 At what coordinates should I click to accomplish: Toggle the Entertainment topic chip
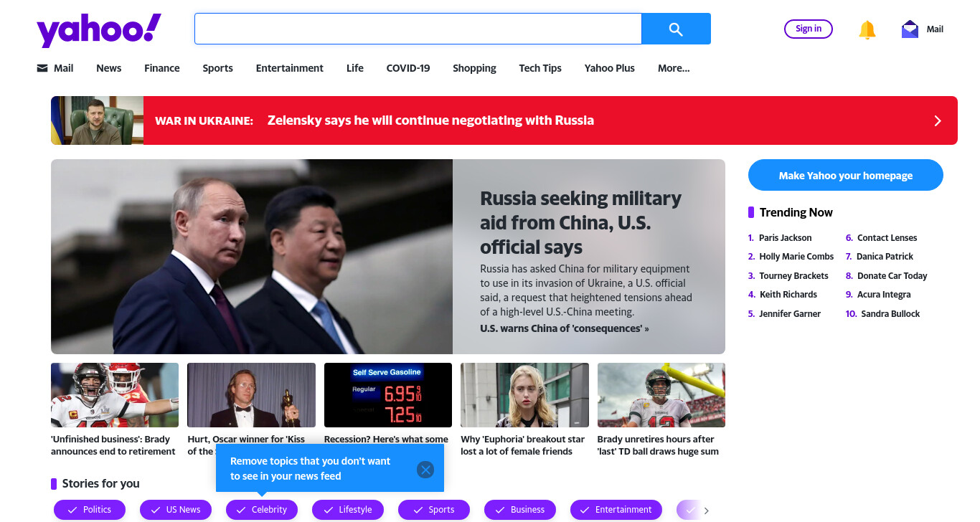click(x=616, y=510)
